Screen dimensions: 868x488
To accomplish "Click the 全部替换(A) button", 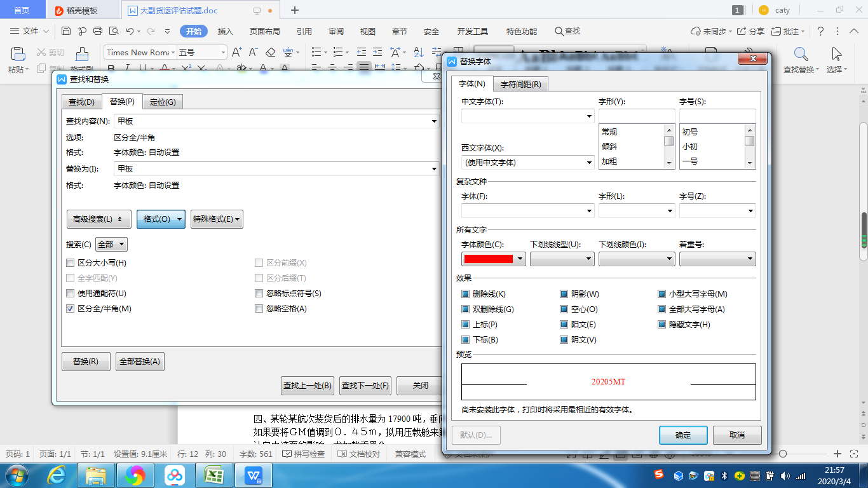I will click(140, 362).
